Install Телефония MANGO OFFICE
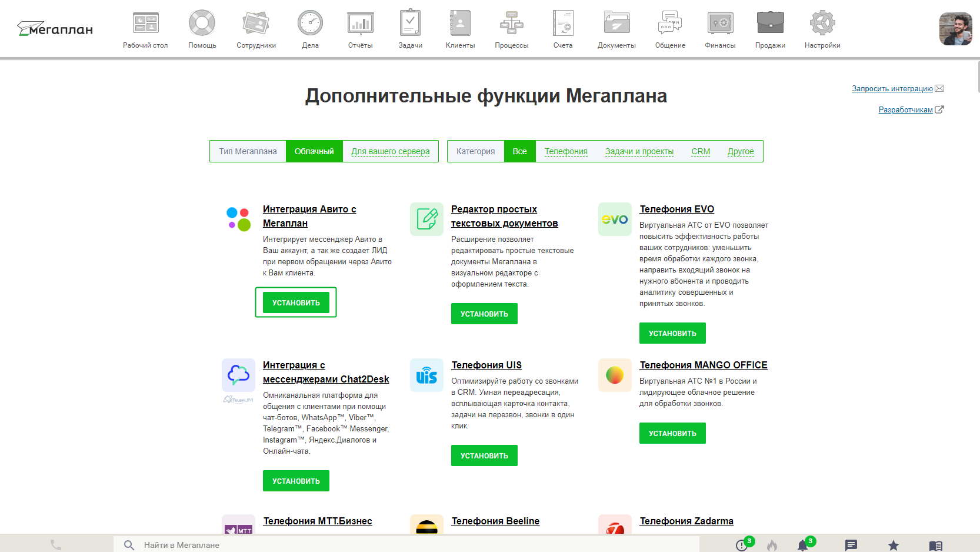 click(672, 433)
